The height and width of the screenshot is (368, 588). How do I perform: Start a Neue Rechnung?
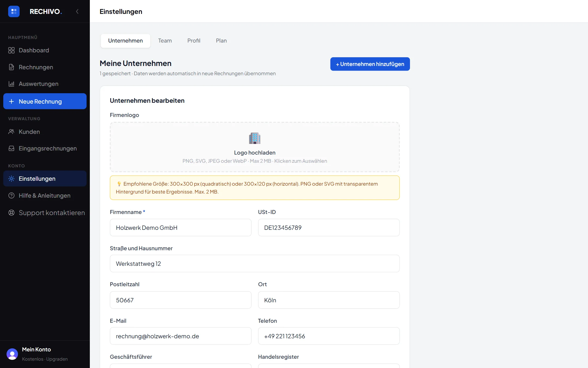[45, 101]
